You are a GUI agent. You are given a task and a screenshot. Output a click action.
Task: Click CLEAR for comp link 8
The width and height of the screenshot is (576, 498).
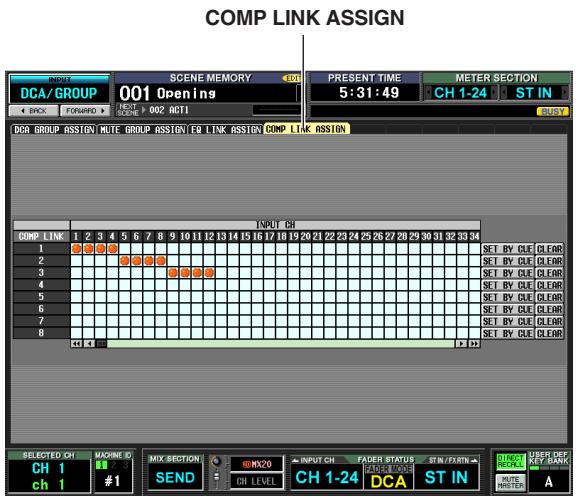click(549, 333)
